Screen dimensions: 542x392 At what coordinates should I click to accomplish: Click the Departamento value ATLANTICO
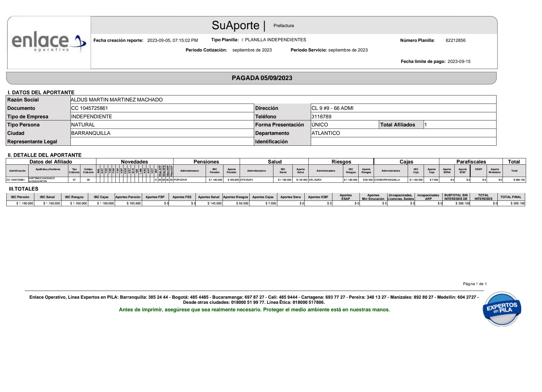coord(326,133)
